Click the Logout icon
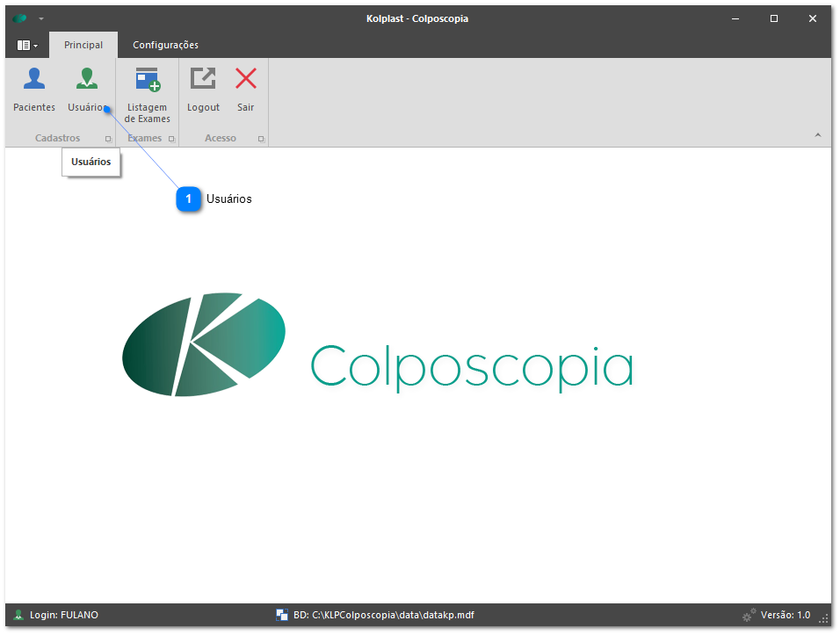The height and width of the screenshot is (635, 840). pos(203,79)
